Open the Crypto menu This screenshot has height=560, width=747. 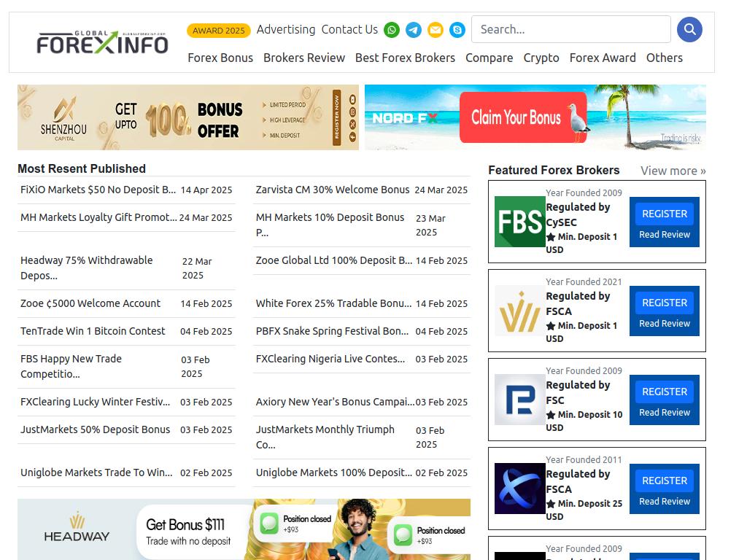[541, 58]
